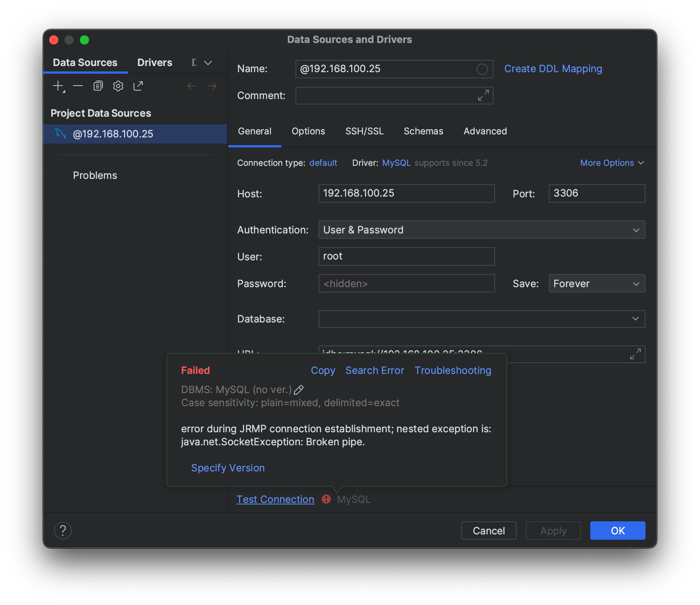Viewport: 700px width, 605px height.
Task: Click the Add data source plus icon
Action: [58, 86]
